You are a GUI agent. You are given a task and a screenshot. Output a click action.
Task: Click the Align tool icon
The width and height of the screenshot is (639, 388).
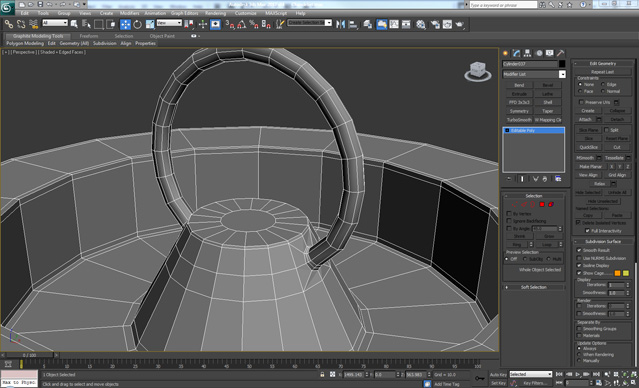(x=353, y=24)
